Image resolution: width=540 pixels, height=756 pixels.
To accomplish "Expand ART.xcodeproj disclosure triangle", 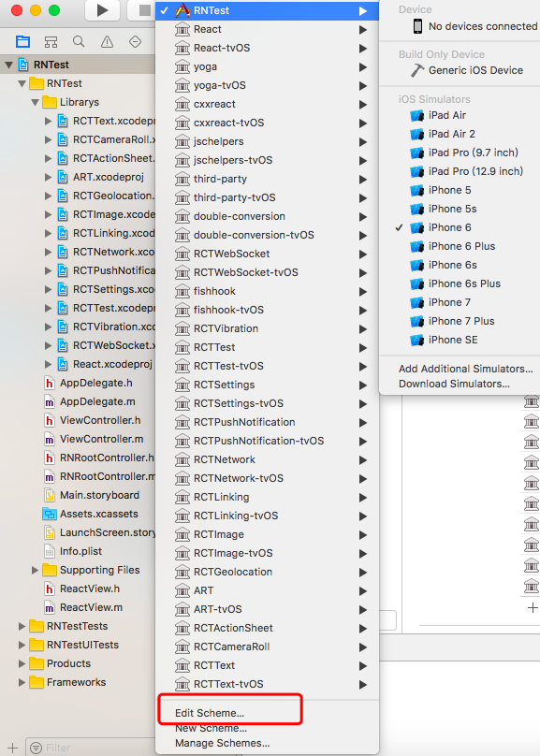I will (x=48, y=178).
